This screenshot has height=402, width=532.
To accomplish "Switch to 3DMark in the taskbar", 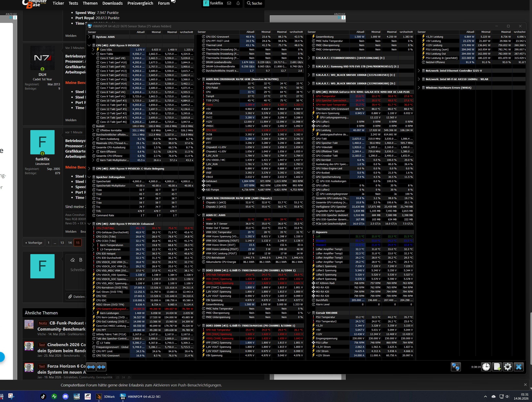I will [x=105, y=397].
